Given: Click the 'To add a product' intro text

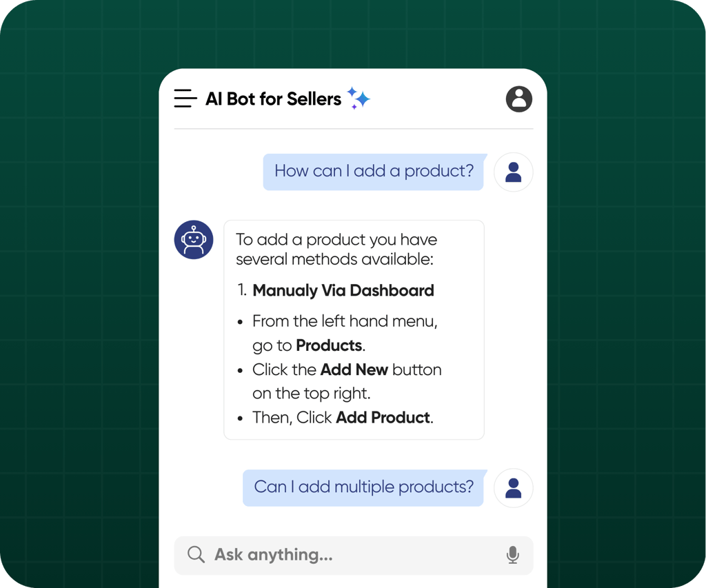Looking at the screenshot, I should (x=336, y=250).
